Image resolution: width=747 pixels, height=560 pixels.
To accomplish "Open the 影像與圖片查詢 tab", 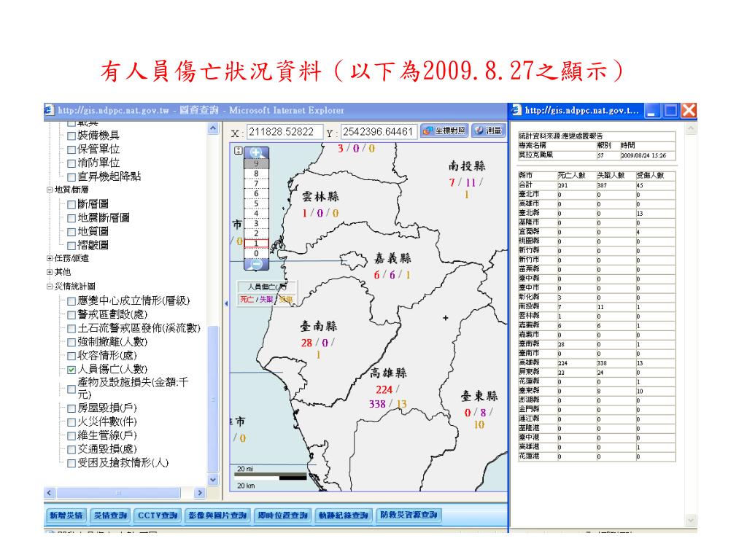I will (x=217, y=516).
